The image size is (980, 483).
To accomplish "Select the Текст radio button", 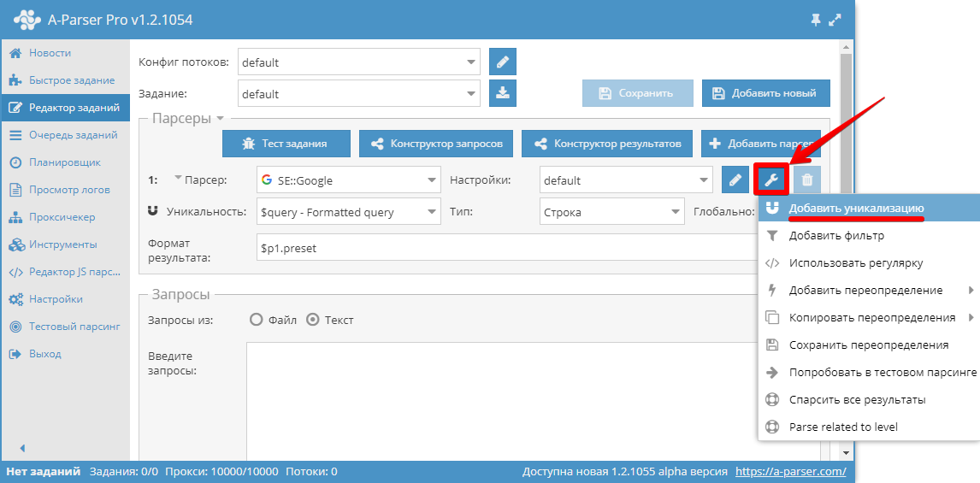I will click(x=312, y=320).
